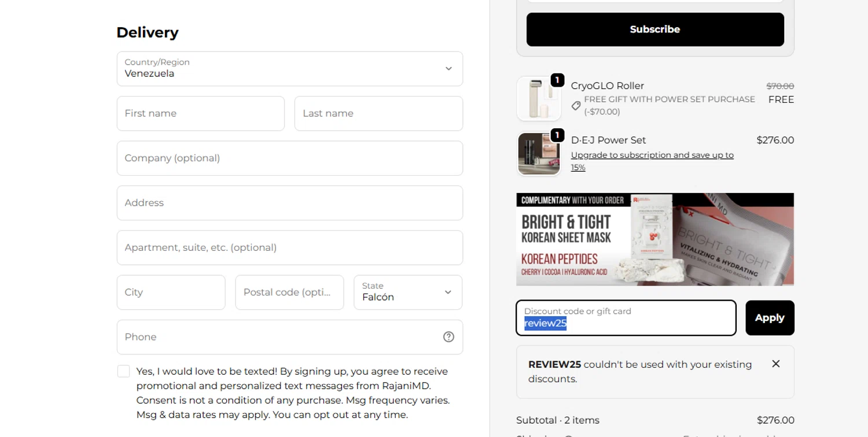Viewport: 868px width, 437px height.
Task: Click the phone help question mark icon
Action: [448, 337]
